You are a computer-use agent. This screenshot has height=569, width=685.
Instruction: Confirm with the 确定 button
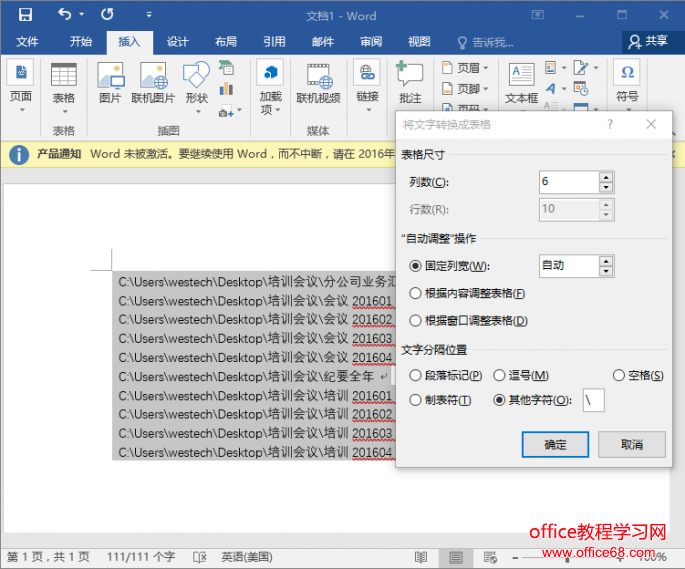click(x=555, y=444)
